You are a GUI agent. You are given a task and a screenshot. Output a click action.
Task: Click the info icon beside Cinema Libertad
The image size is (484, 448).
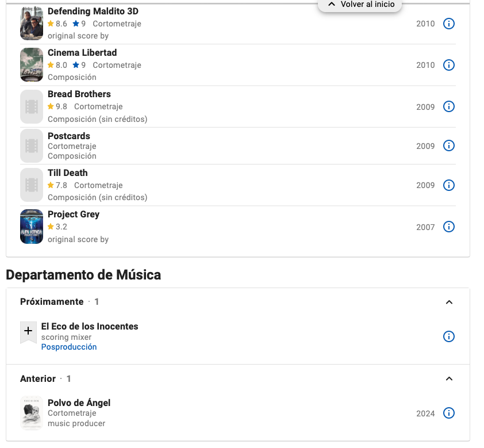(x=449, y=65)
